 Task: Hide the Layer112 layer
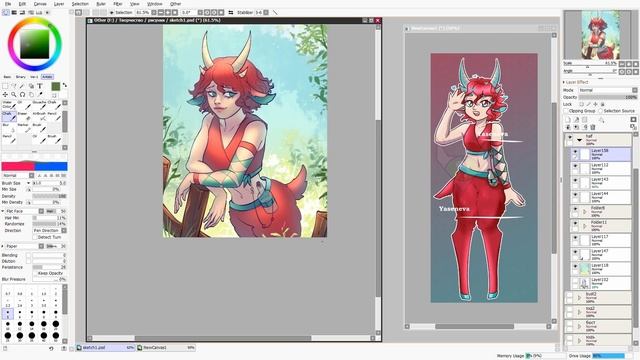(x=575, y=166)
